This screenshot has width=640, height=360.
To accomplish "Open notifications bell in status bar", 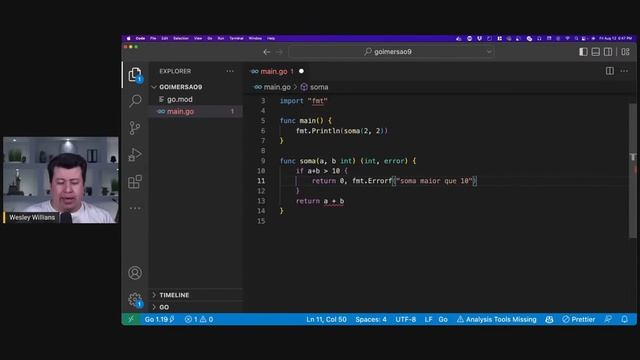I will (x=624, y=319).
